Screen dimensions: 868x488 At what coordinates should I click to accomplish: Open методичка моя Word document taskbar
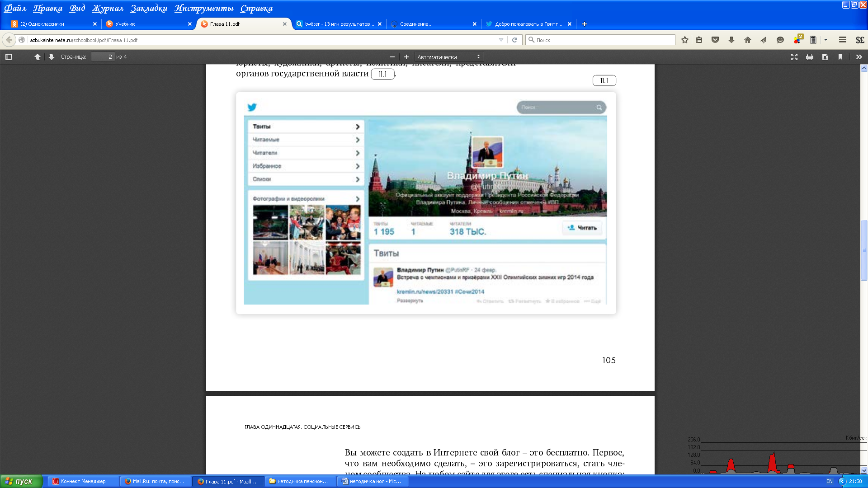(x=373, y=481)
